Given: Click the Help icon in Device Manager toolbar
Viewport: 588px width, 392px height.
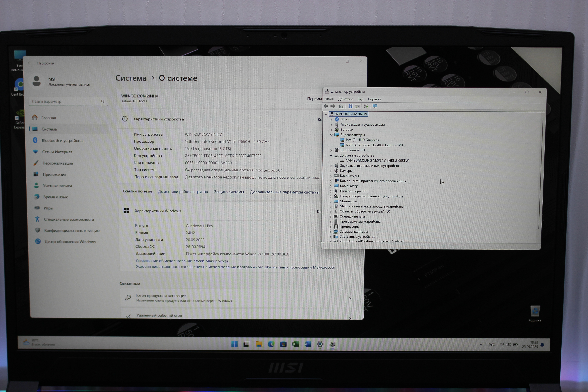Looking at the screenshot, I should coord(350,106).
